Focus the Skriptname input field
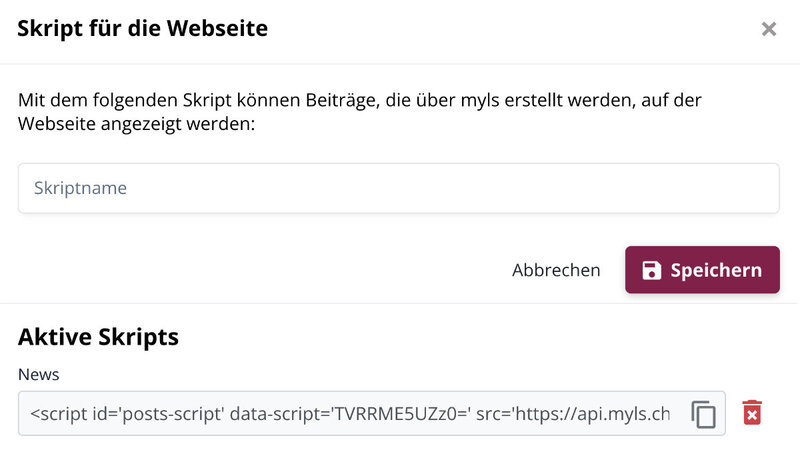This screenshot has height=460, width=800. 398,188
